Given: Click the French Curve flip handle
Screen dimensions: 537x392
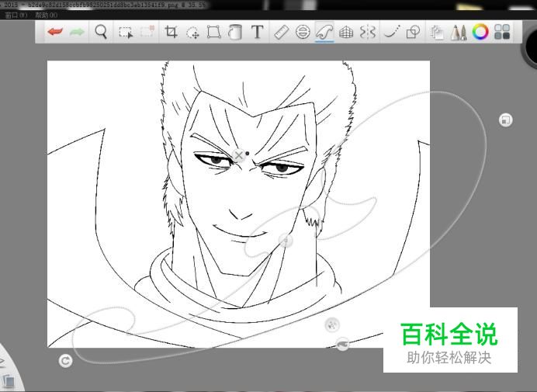Looking at the screenshot, I should (342, 344).
